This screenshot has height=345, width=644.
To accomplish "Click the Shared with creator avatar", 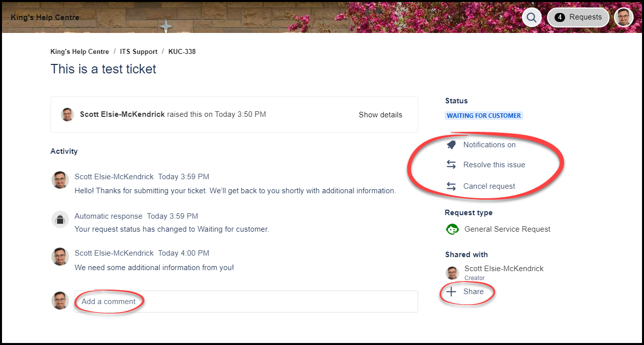I will (452, 273).
